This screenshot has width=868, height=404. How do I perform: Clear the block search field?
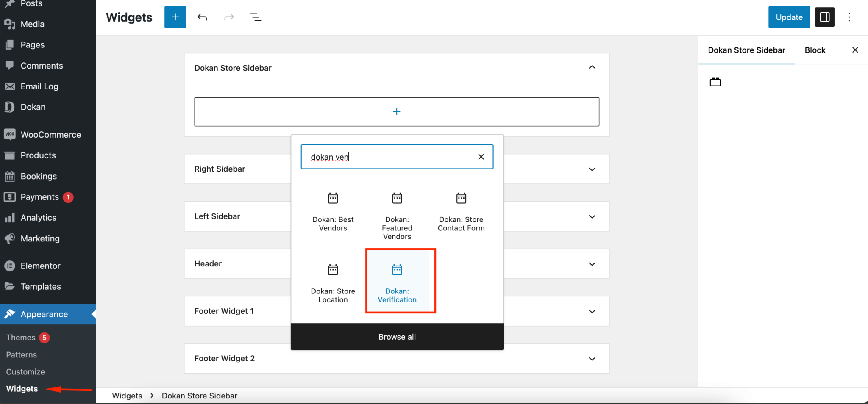click(481, 157)
